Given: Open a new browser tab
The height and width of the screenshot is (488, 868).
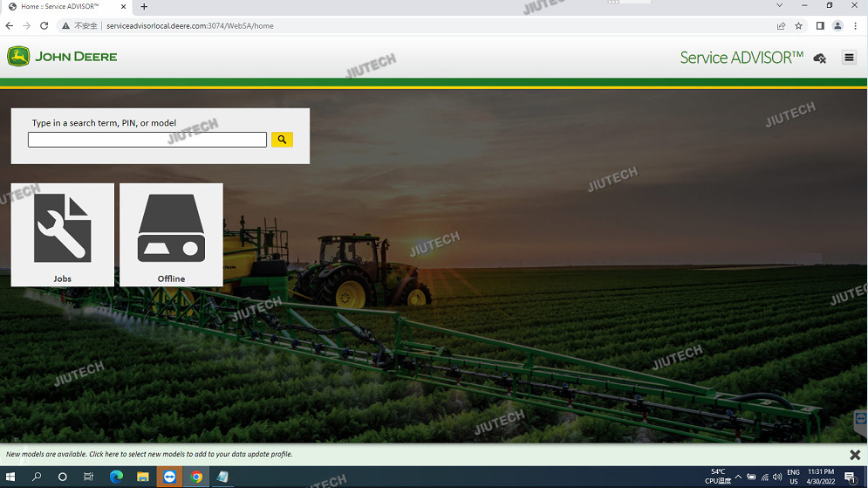Looking at the screenshot, I should tap(144, 7).
